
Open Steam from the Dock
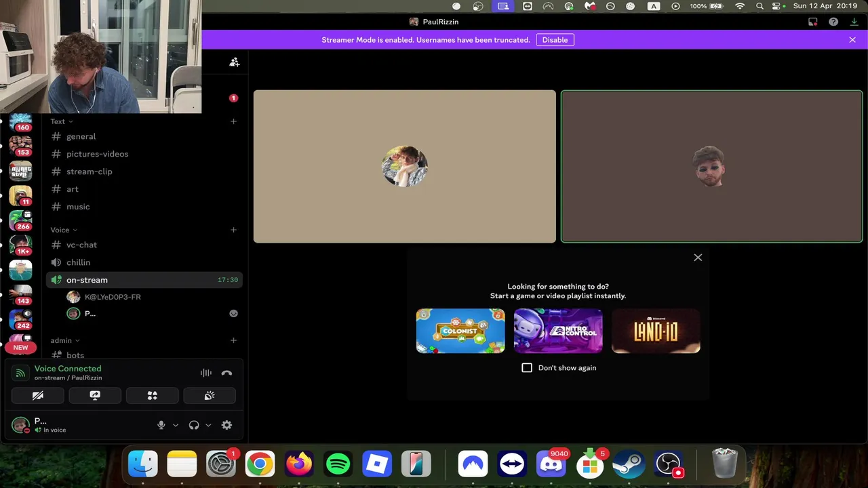(x=629, y=464)
